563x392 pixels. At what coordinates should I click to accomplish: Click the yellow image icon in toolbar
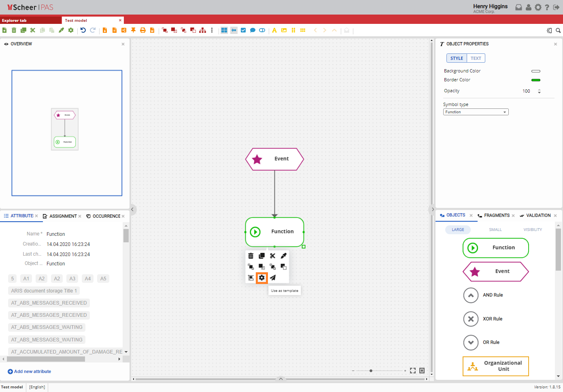284,30
